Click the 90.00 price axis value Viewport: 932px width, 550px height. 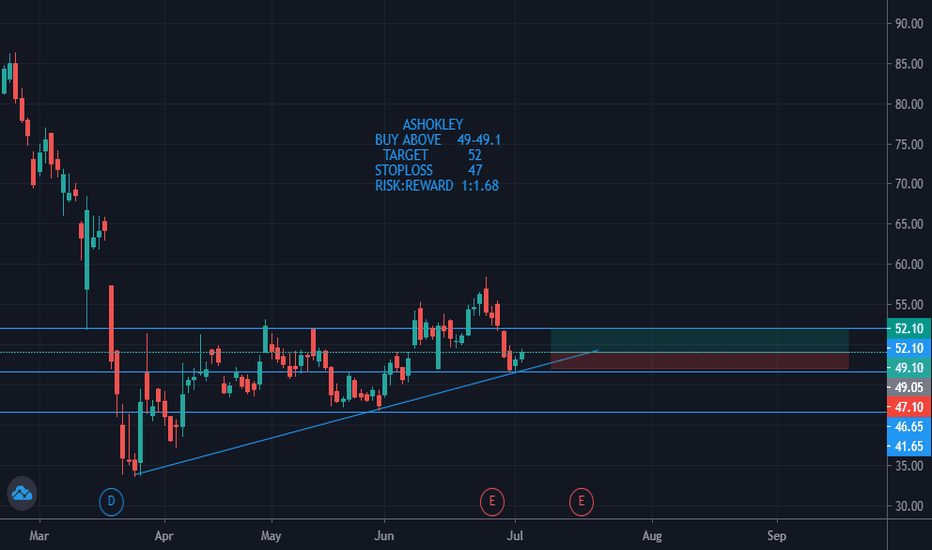point(909,23)
